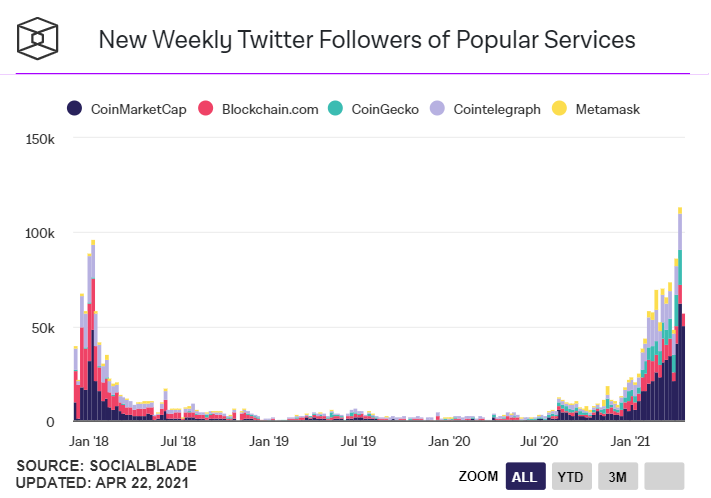Screen dimensions: 711x498
Task: Toggle the Blockchain.com legend series
Action: click(x=258, y=109)
